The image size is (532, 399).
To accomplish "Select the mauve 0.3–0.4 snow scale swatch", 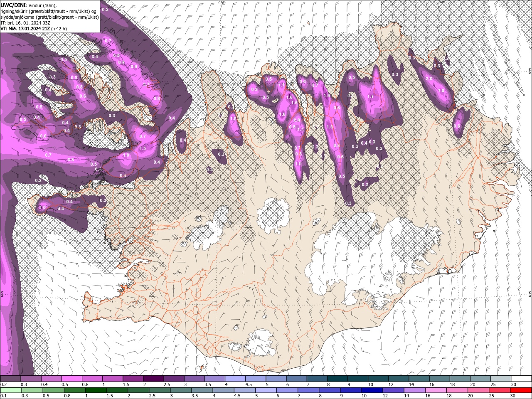I will [x=30, y=379].
